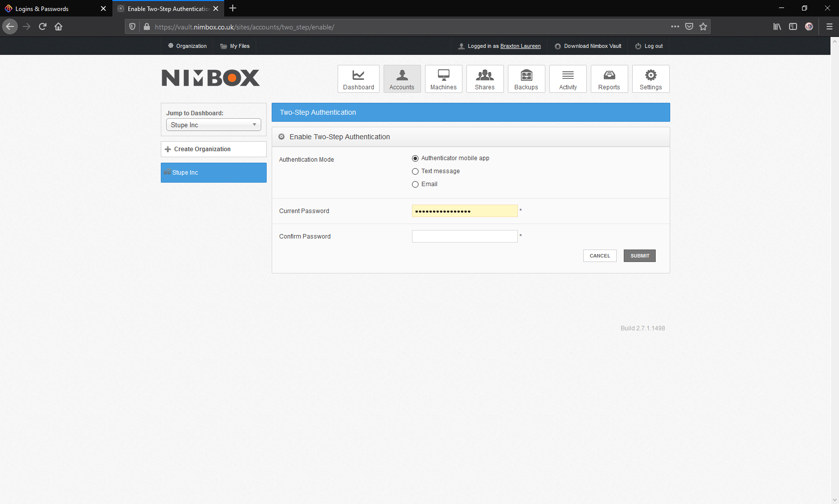839x504 pixels.
Task: Close the Enable Two-Step Authentication tab
Action: (216, 8)
